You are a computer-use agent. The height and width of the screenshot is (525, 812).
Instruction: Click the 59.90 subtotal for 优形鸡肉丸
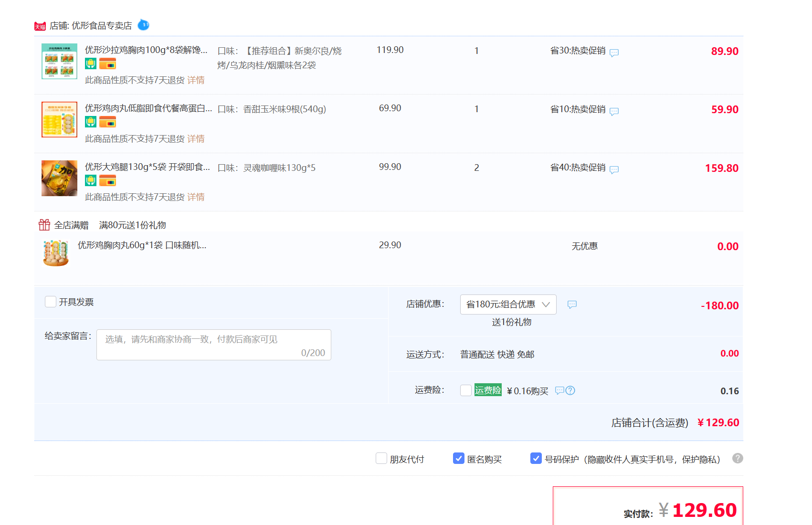725,109
